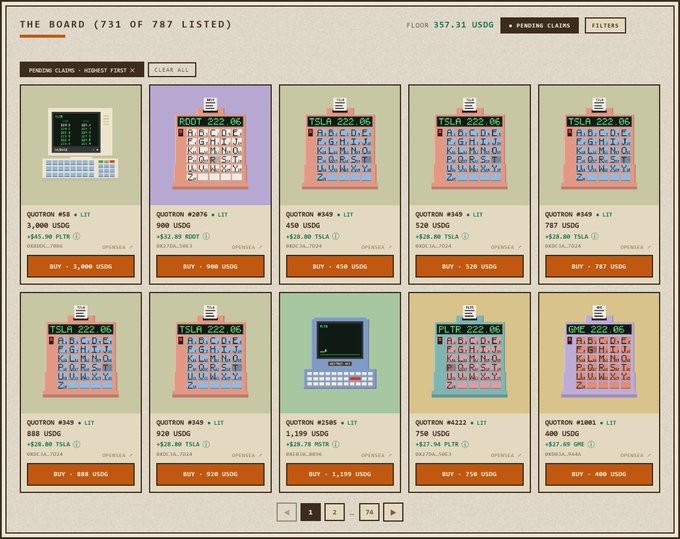680x539 pixels.
Task: Click the '+$27.69 GME' claim amount text
Action: [565, 444]
